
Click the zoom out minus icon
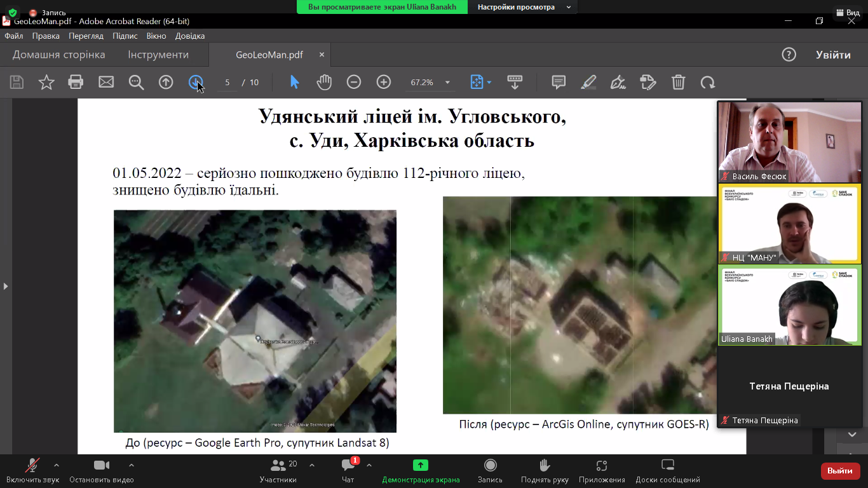[354, 82]
